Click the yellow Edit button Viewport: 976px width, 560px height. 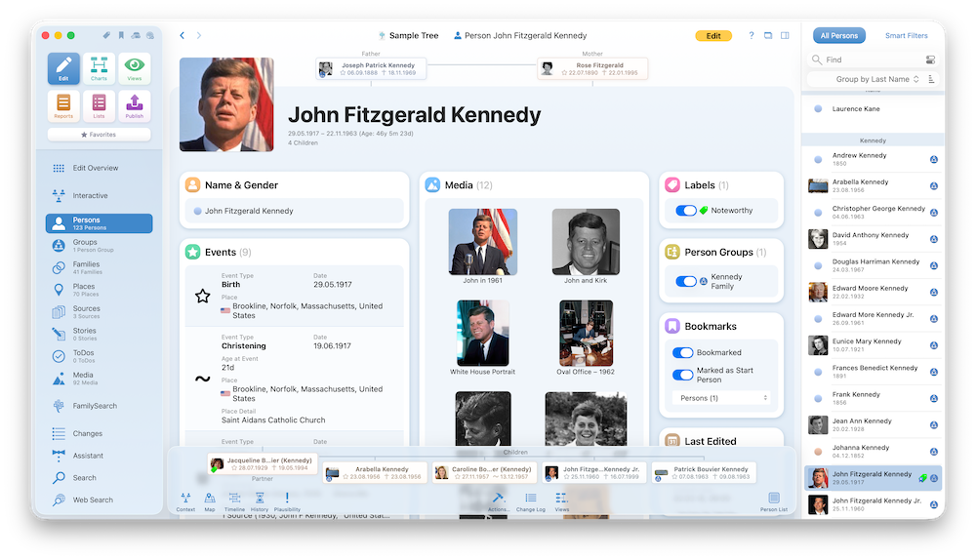coord(713,36)
